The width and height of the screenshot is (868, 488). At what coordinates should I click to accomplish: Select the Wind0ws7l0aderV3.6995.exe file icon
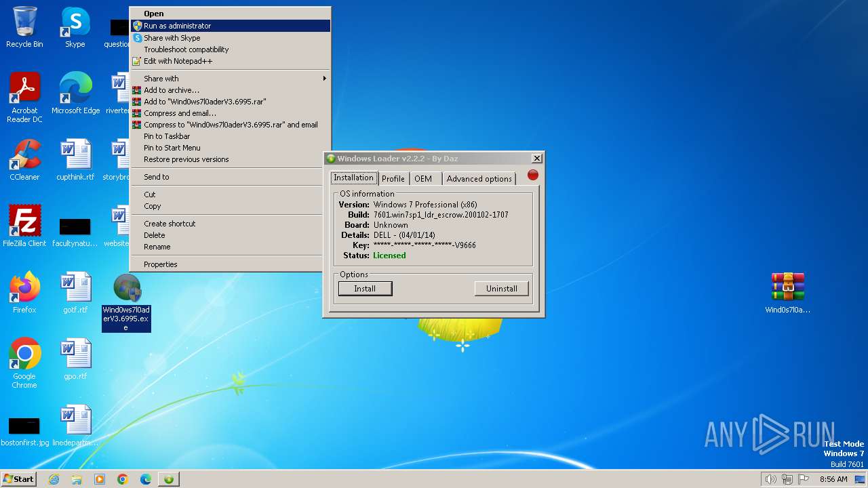tap(126, 302)
